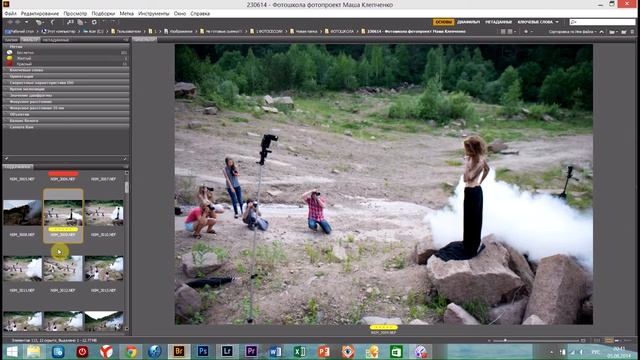The width and height of the screenshot is (640, 360).
Task: Open in Camera Raw aperture icon
Action: click(x=94, y=22)
